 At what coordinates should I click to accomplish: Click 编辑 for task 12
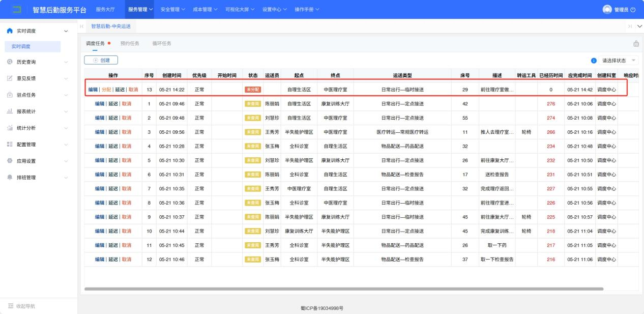pyautogui.click(x=100, y=260)
